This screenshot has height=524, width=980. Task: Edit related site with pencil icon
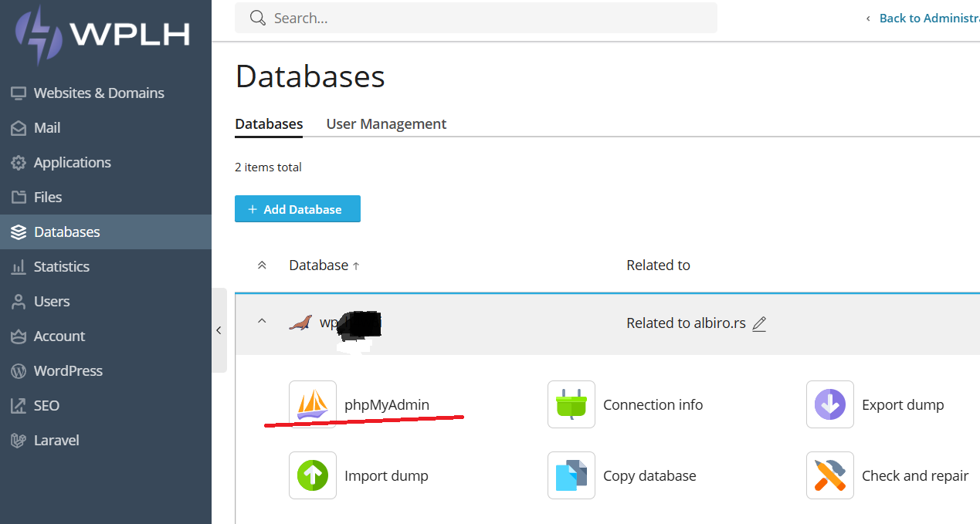(759, 324)
